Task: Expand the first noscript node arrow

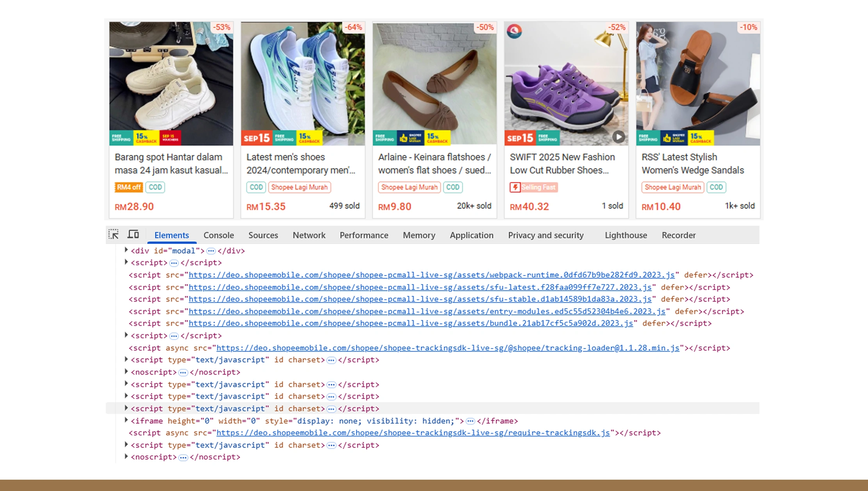Action: point(126,371)
